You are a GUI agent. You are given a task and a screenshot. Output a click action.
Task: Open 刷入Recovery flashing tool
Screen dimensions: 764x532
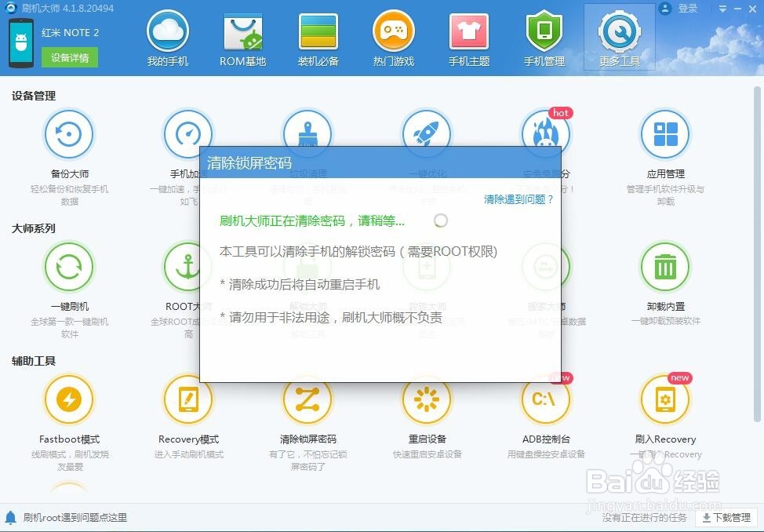click(665, 400)
